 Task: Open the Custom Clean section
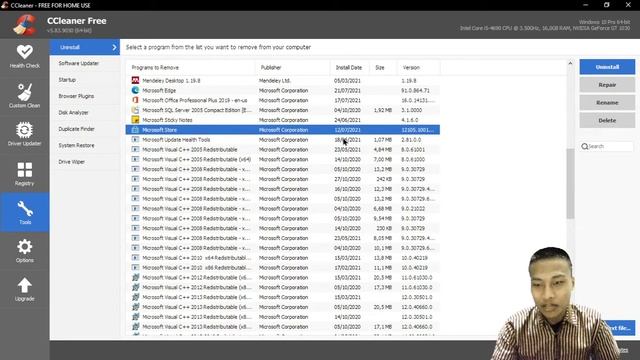[24, 96]
